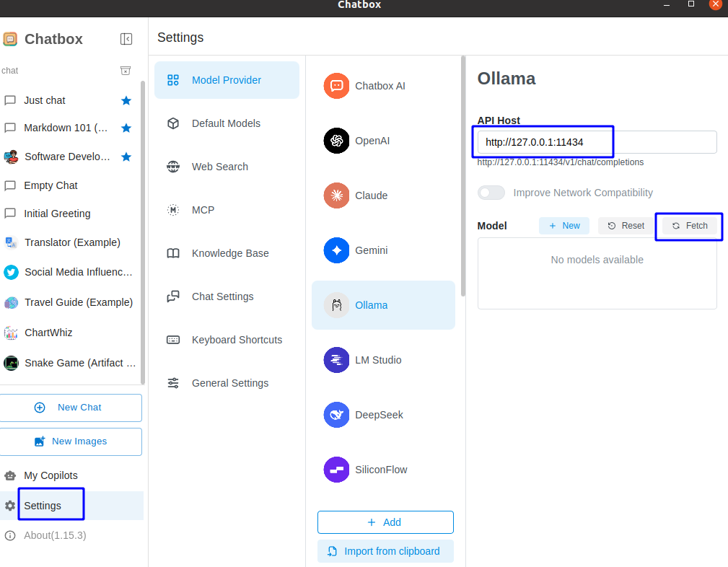Open the MCP settings tab

coord(227,210)
